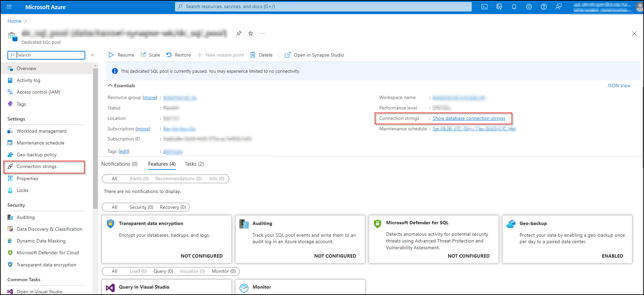
Task: Open the Query in Visual Studio card
Action: (x=167, y=287)
